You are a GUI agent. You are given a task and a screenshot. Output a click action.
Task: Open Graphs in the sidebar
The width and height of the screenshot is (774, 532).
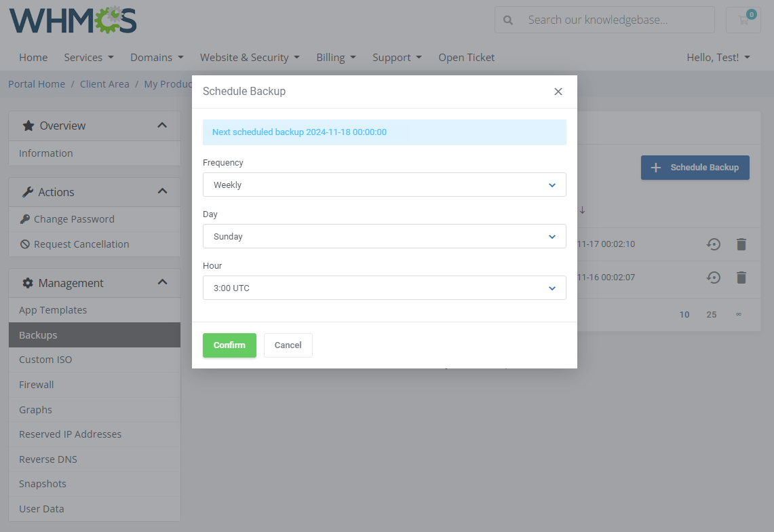pyautogui.click(x=94, y=409)
